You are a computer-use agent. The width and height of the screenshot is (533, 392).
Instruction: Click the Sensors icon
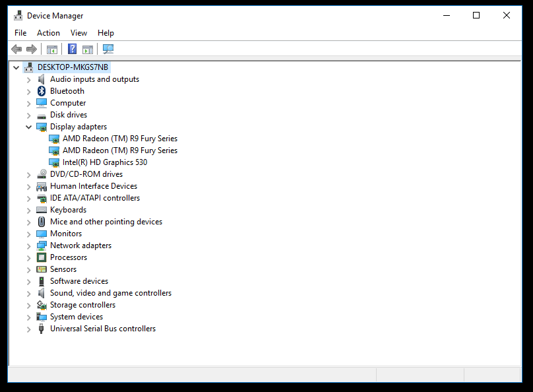tap(42, 269)
